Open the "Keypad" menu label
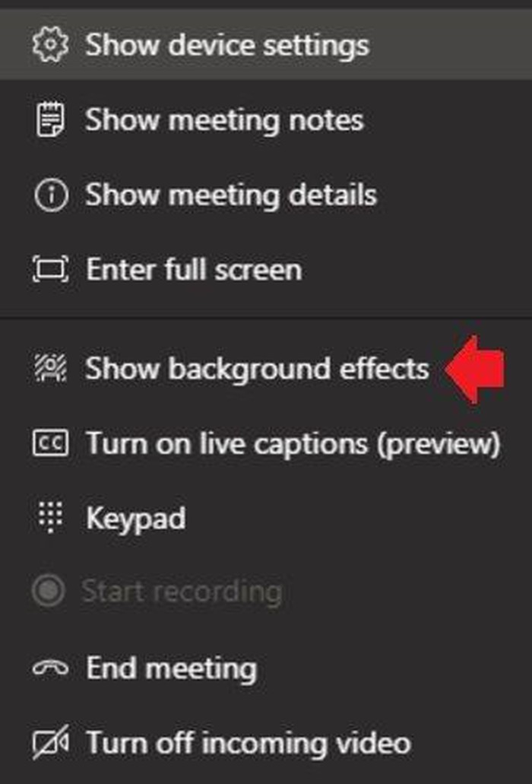The image size is (532, 784). click(x=136, y=518)
